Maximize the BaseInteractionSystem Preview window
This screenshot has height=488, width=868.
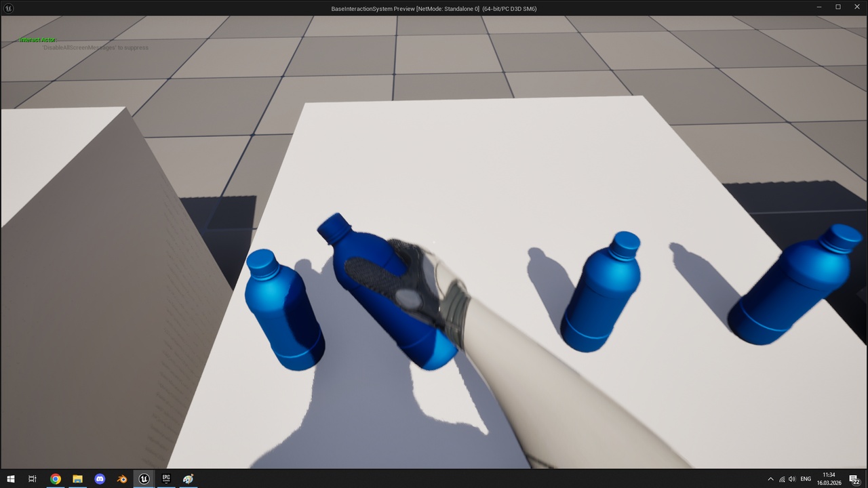837,7
